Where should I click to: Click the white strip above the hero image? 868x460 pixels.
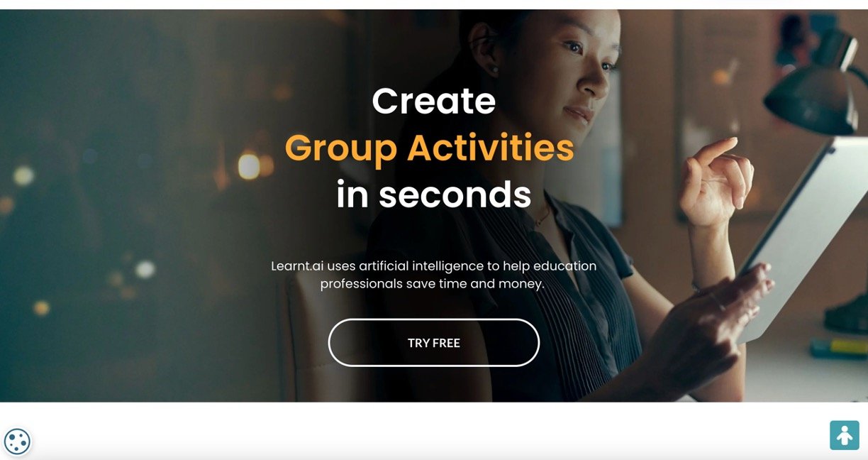(434, 4)
